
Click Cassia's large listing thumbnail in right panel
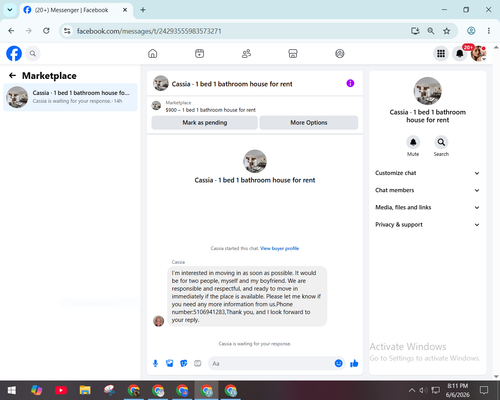428,91
